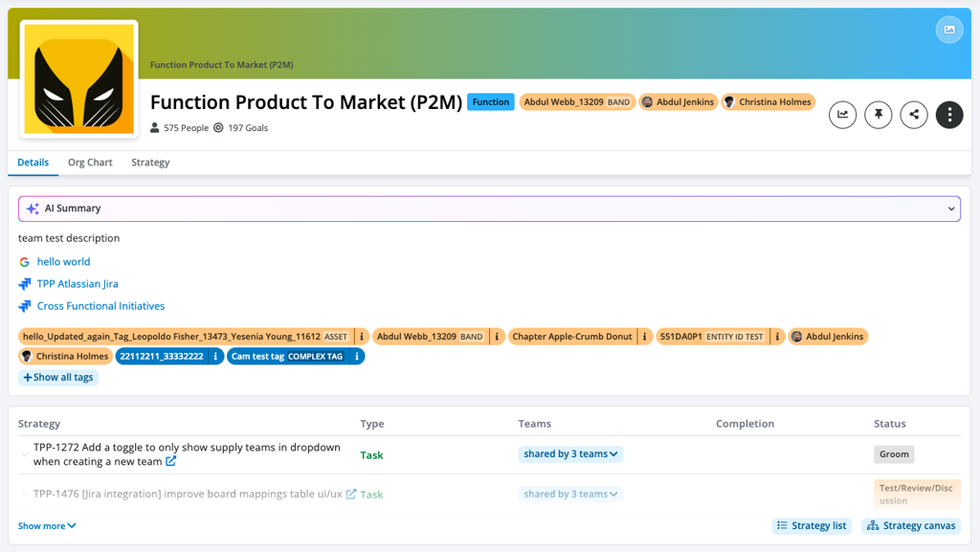
Task: Click the share icon button
Action: point(914,115)
